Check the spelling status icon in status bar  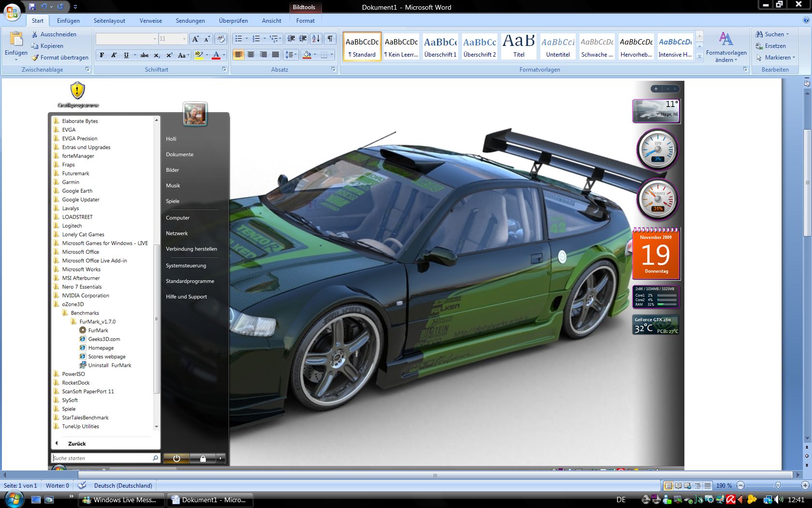[82, 485]
